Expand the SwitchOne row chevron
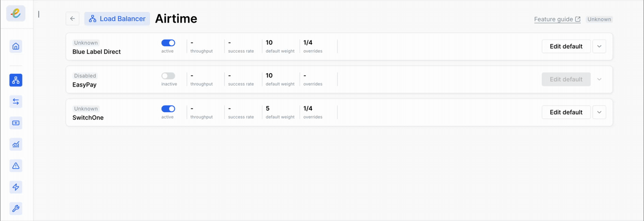644x221 pixels. coord(599,112)
